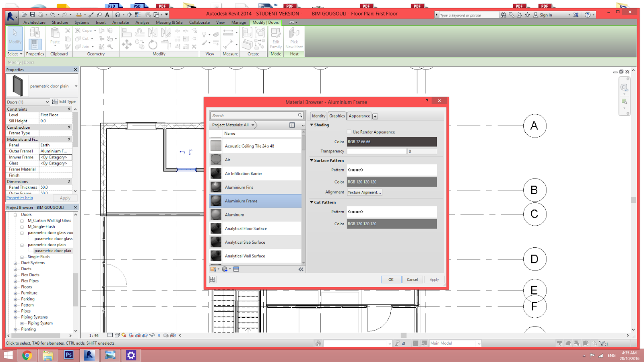Open the Annotate ribbon tab
644x362 pixels.
(x=121, y=23)
